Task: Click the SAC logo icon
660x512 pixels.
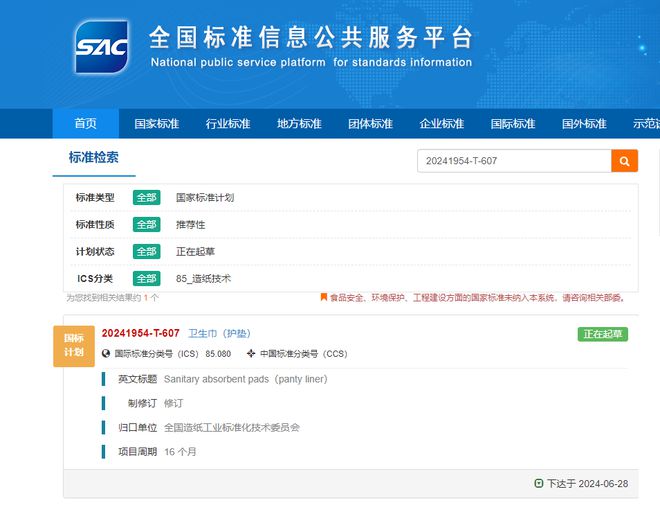Action: pyautogui.click(x=101, y=46)
